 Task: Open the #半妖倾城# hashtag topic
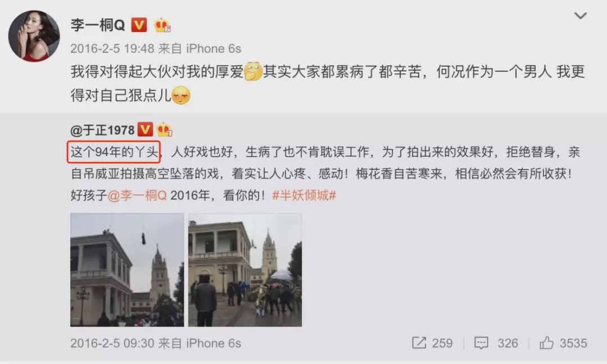pyautogui.click(x=304, y=195)
